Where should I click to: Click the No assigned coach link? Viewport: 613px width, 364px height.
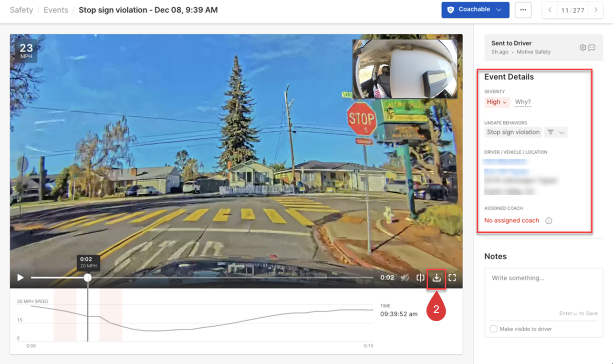[x=511, y=220]
